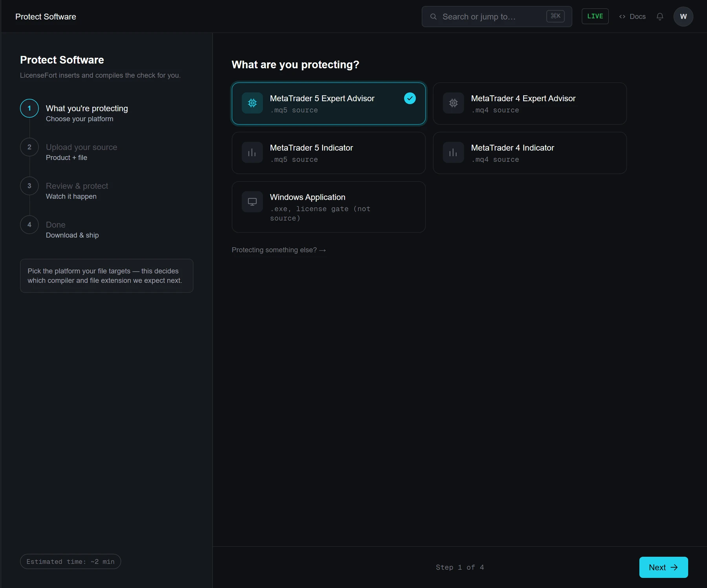Go to 'Done' step
Viewport: 707px width, 588px height.
56,225
